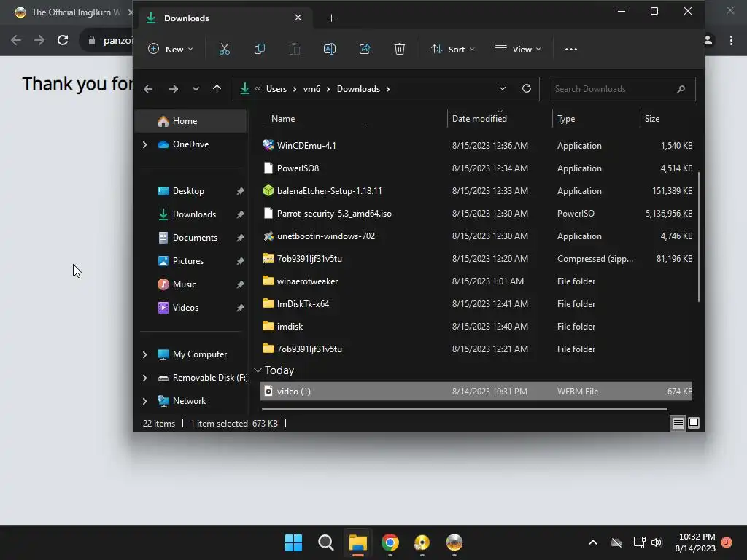Sort by Date modified column header
Image resolution: width=747 pixels, height=560 pixels.
(x=479, y=119)
